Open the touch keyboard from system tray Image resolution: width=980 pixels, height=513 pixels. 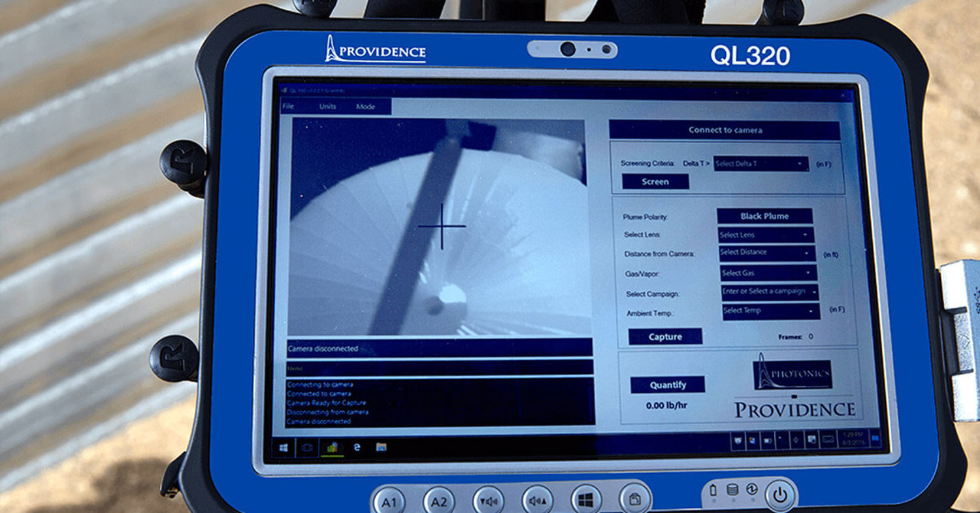coord(828,440)
